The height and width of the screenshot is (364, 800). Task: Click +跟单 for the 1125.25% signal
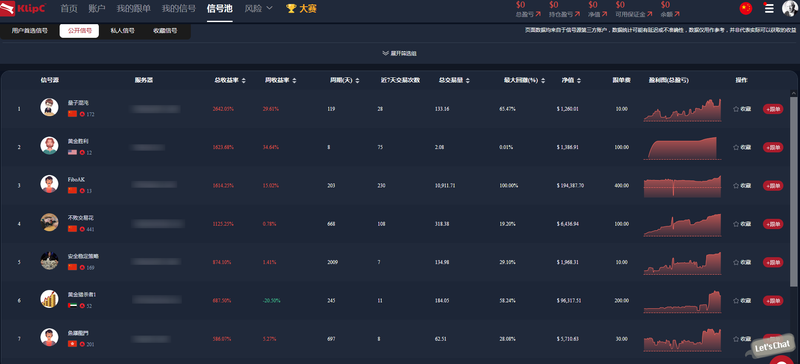773,224
